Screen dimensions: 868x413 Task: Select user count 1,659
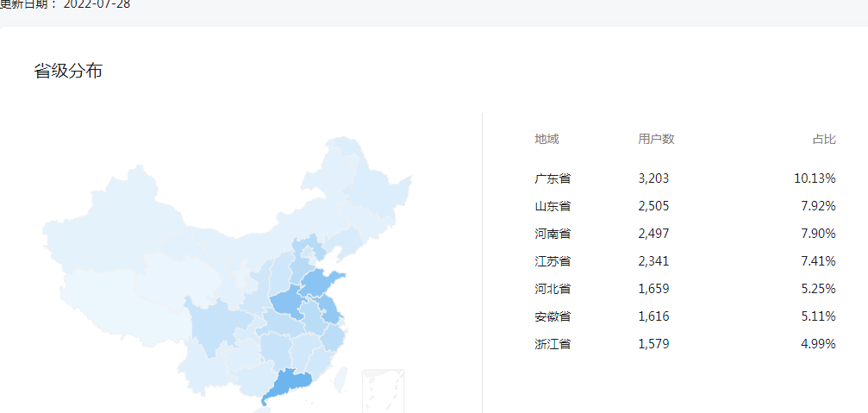(x=653, y=289)
